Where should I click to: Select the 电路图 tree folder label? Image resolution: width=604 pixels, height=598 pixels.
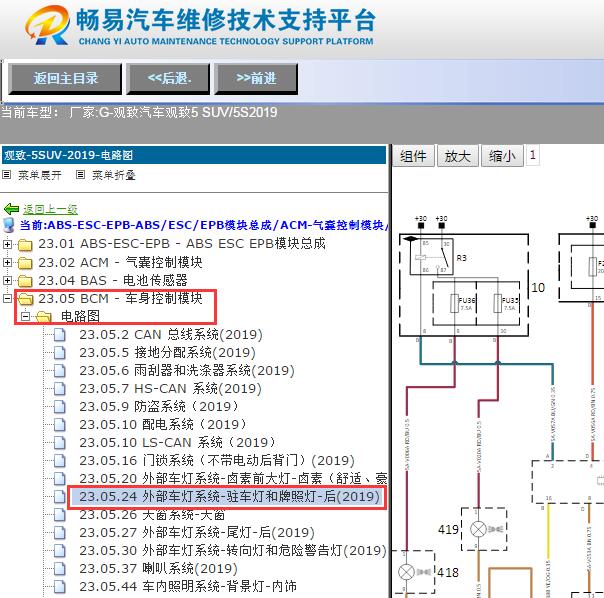pyautogui.click(x=80, y=316)
